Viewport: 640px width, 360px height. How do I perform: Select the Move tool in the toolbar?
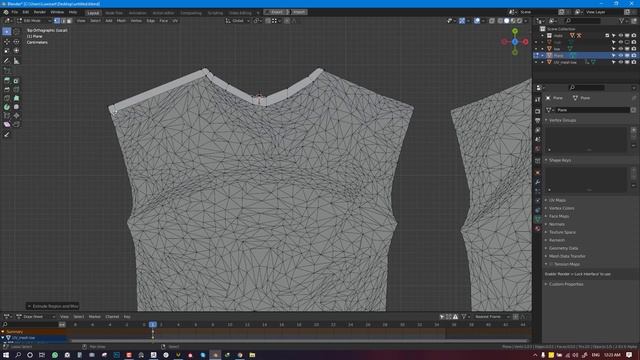(x=7, y=42)
